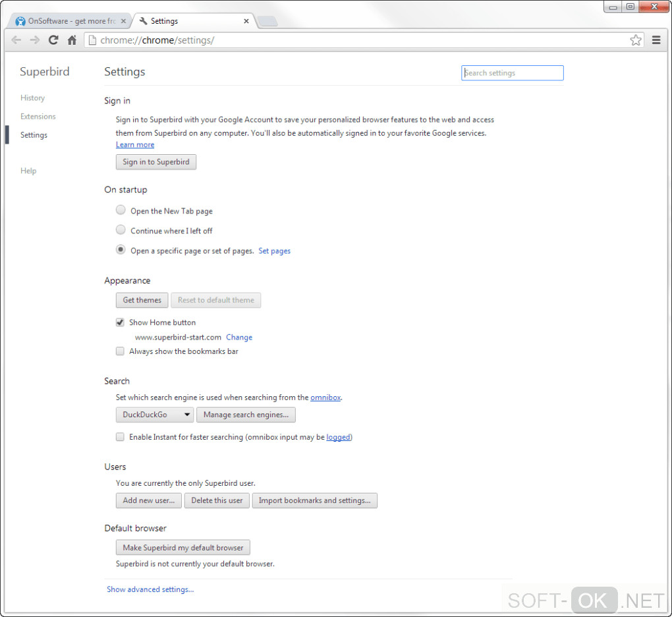Open the Set pages link
672x617 pixels.
274,251
